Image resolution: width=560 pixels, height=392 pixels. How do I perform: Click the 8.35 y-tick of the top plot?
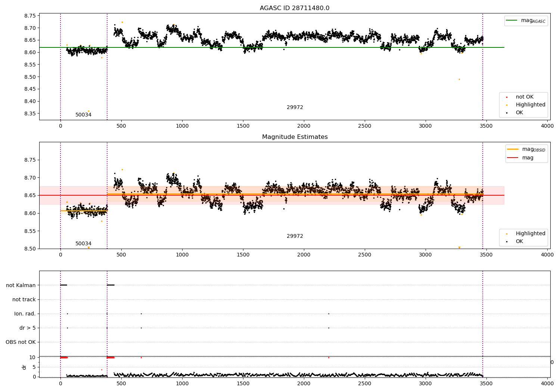(30, 113)
